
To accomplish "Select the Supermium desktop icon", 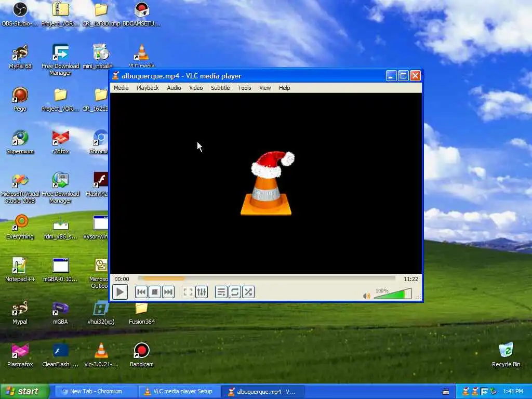I will tap(20, 142).
